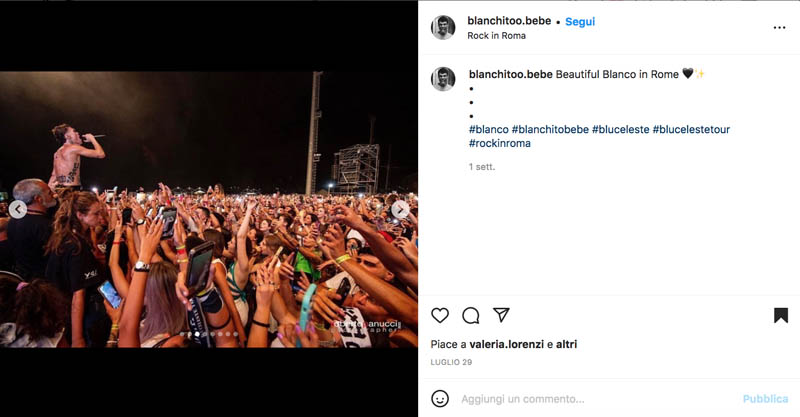Toggle the saved bookmark icon
Image resolution: width=800 pixels, height=417 pixels.
coord(781,315)
